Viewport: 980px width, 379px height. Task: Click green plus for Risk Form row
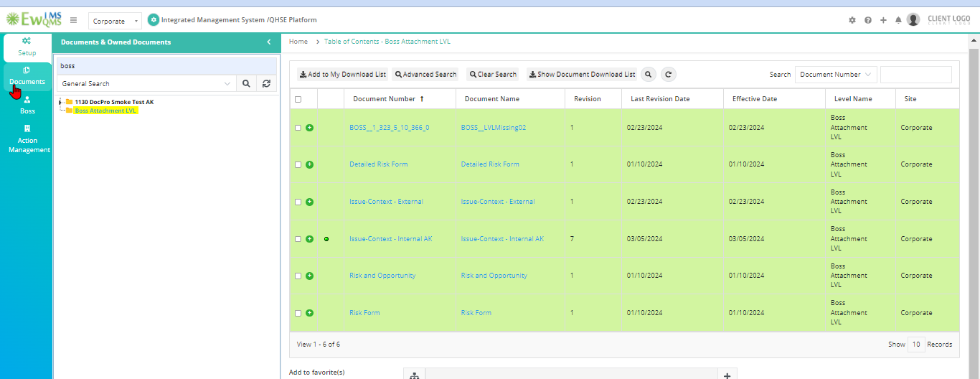[x=309, y=313]
